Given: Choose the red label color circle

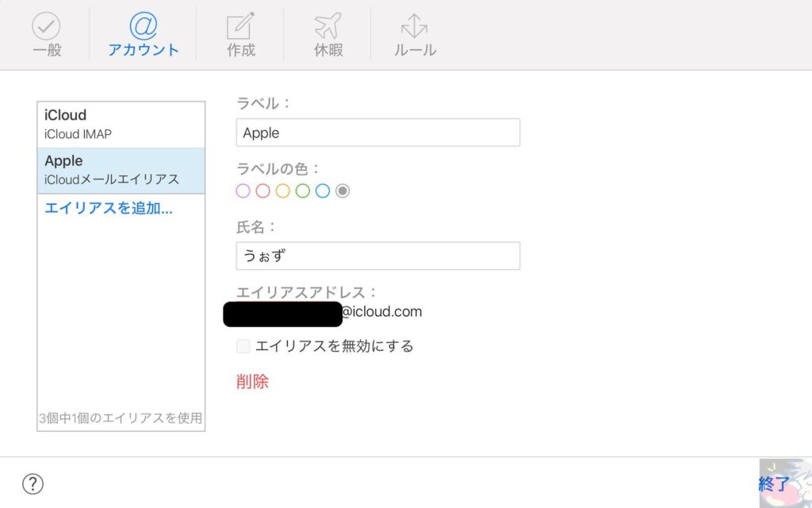Looking at the screenshot, I should coord(263,190).
